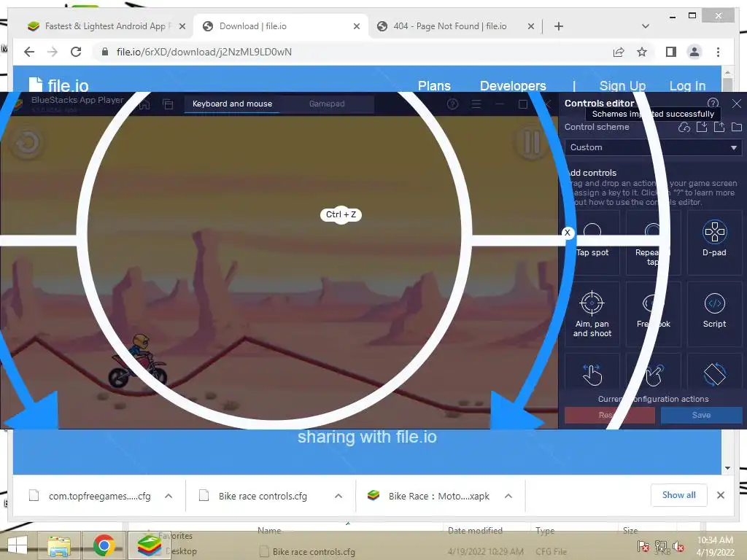Open Chrome from the taskbar
Screen dimensions: 747x560
[104, 545]
